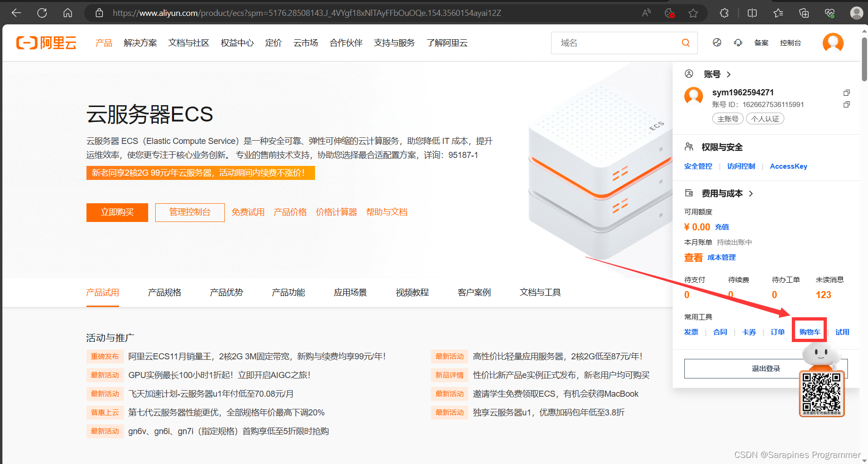Click the 立即购买 button
This screenshot has width=868, height=464.
pos(117,212)
